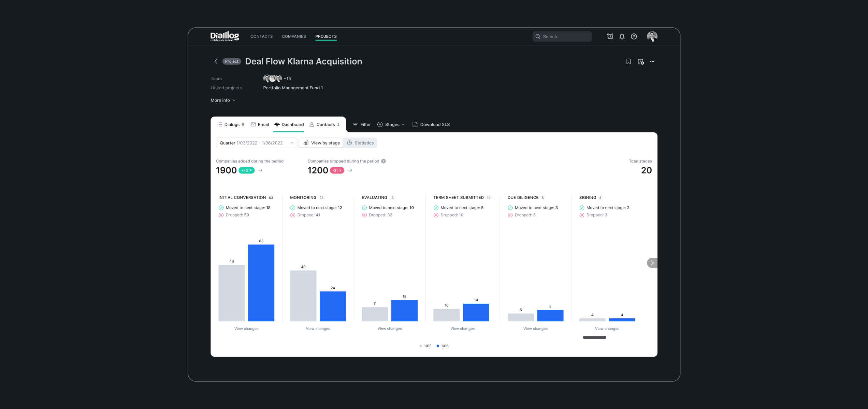
Task: Expand the Stages dropdown
Action: 391,125
